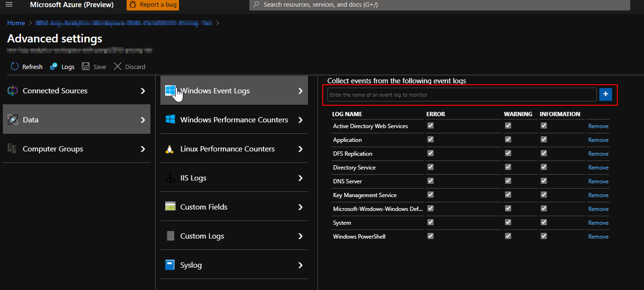Image resolution: width=644 pixels, height=290 pixels.
Task: Click Windows Event Logs Windows icon
Action: tap(170, 90)
